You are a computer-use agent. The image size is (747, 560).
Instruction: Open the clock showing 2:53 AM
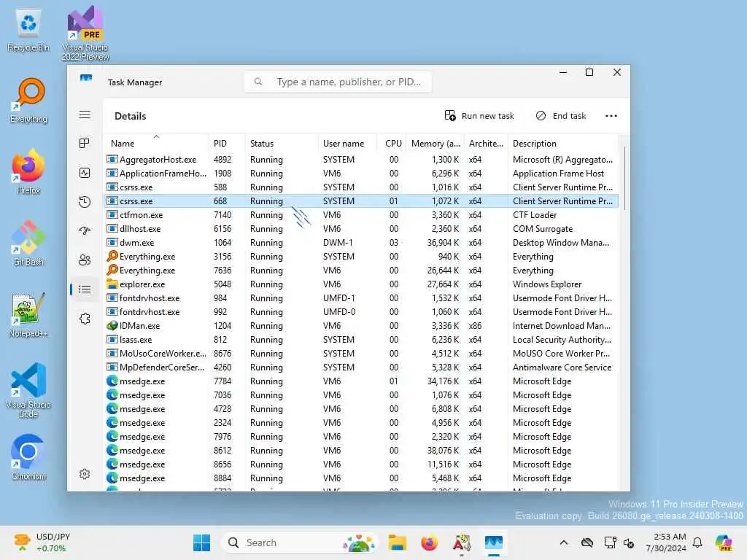[665, 542]
